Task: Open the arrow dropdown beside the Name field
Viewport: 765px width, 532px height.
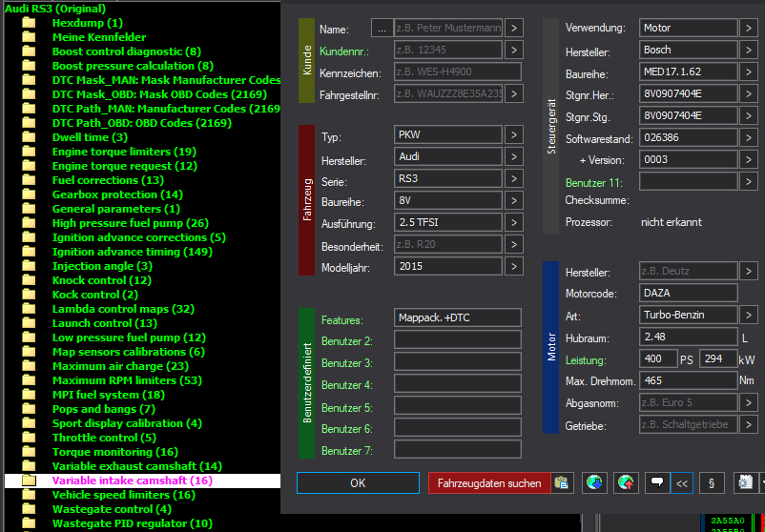Action: pos(514,29)
